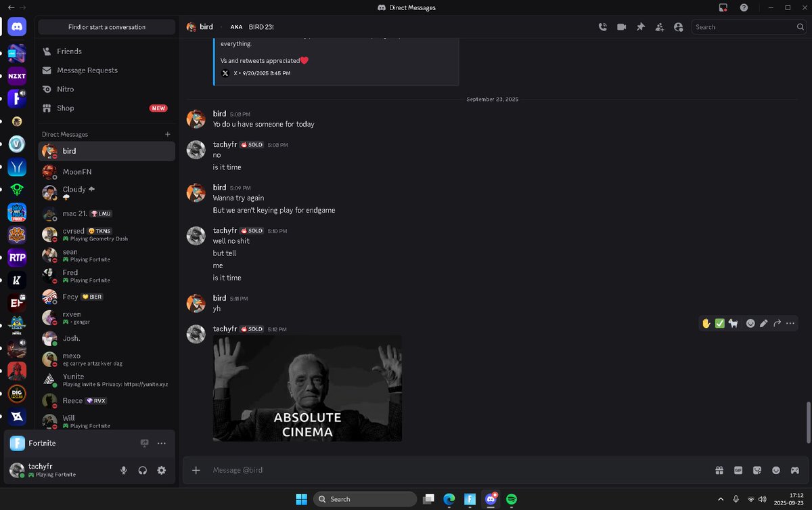Forward the message with arrow icon
This screenshot has height=510, width=812.
(x=777, y=323)
